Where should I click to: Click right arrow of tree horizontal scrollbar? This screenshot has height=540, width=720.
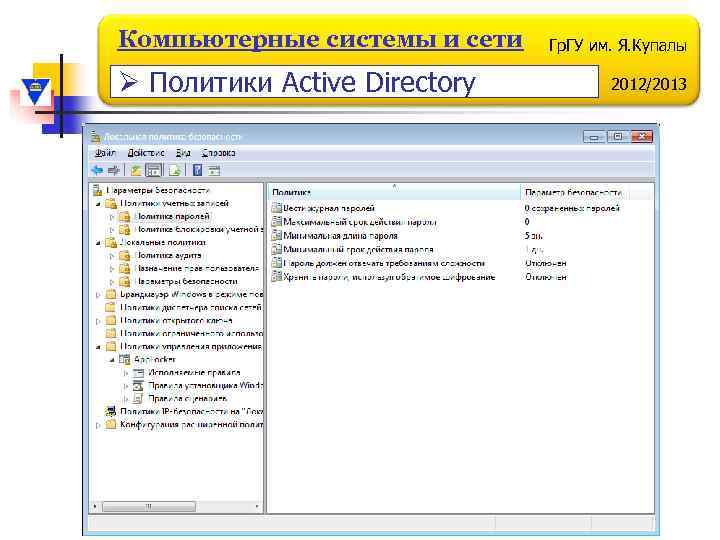[x=257, y=506]
